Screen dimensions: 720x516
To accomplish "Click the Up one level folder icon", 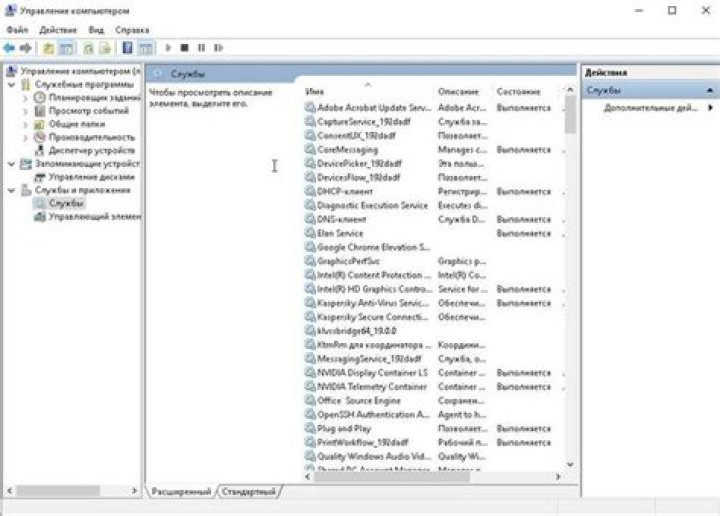I will click(48, 48).
